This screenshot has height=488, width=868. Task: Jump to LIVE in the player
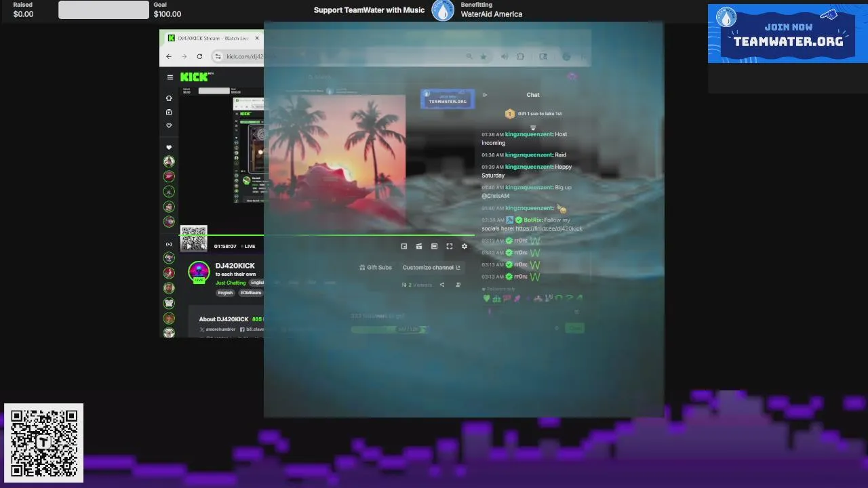point(248,247)
